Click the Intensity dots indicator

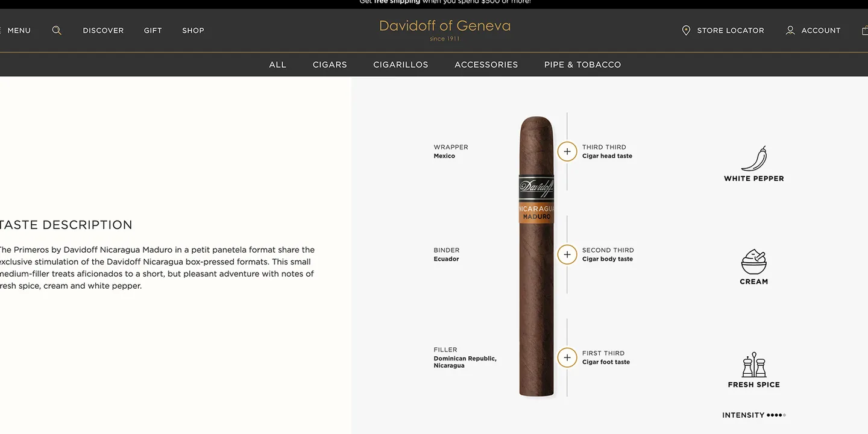(776, 415)
